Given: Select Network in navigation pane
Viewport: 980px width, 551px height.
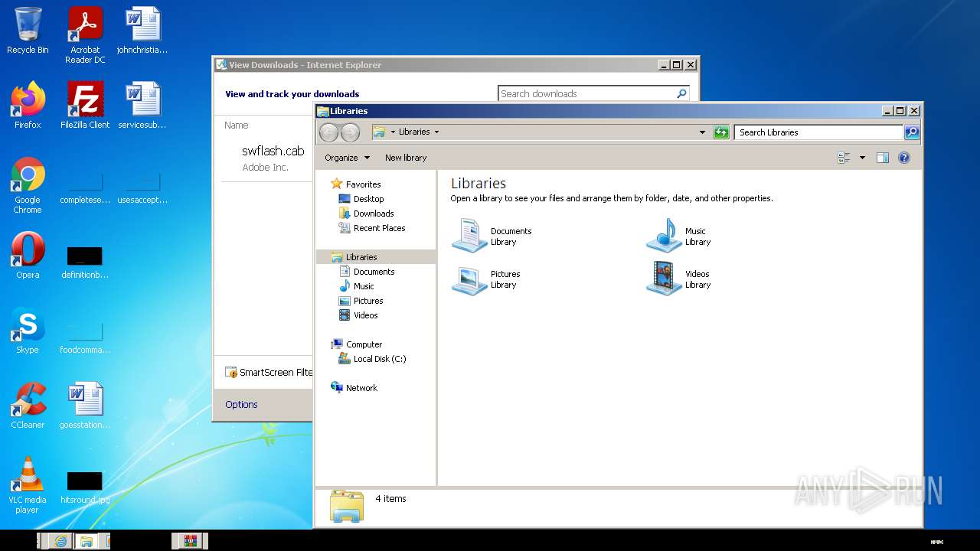Looking at the screenshot, I should click(x=361, y=388).
